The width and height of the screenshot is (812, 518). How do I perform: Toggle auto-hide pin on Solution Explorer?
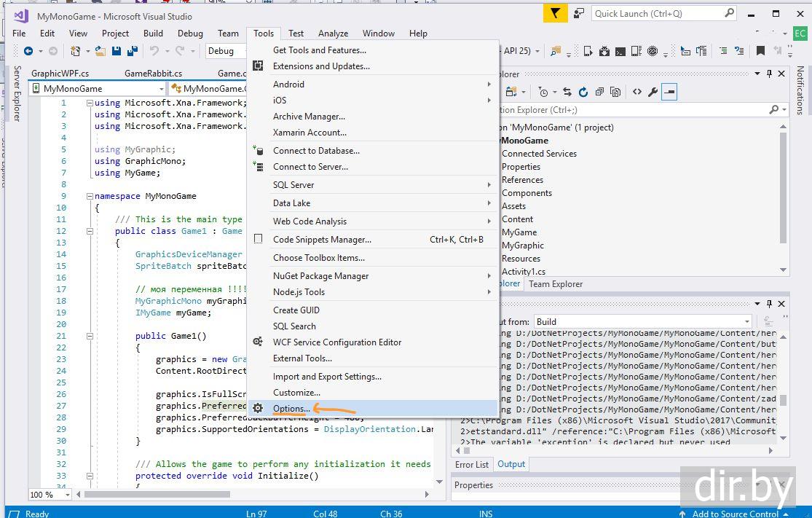(x=769, y=74)
